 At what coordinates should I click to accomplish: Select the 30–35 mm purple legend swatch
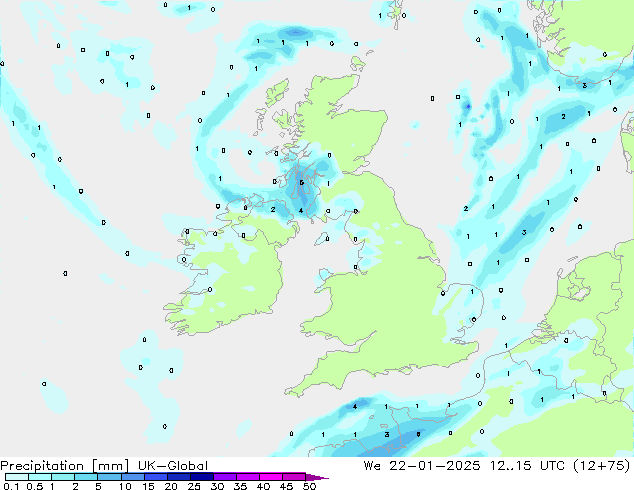pyautogui.click(x=224, y=477)
